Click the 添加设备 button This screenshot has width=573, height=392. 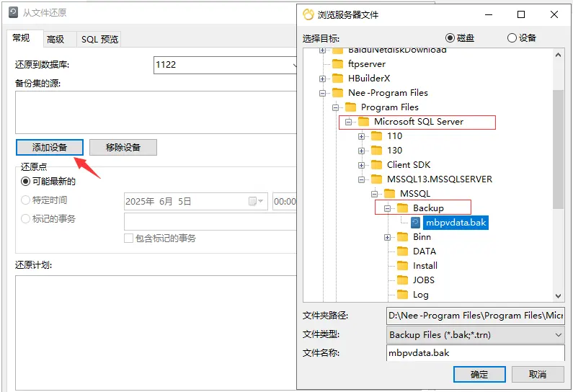[50, 147]
